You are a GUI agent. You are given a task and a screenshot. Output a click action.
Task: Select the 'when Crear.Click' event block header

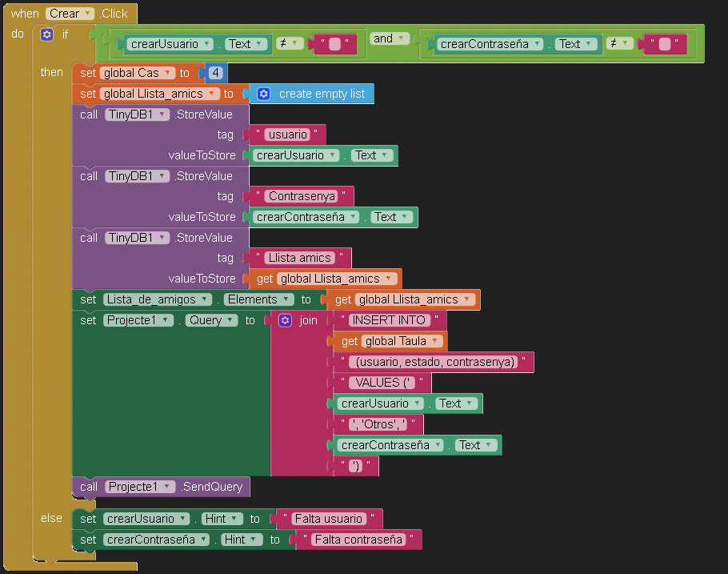[x=24, y=14]
